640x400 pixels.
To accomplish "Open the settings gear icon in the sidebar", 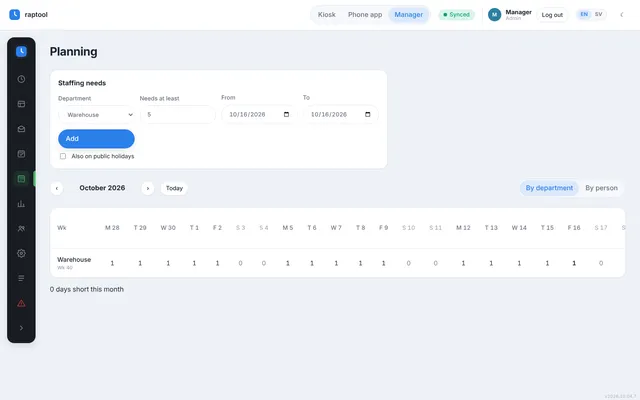I will coord(21,253).
